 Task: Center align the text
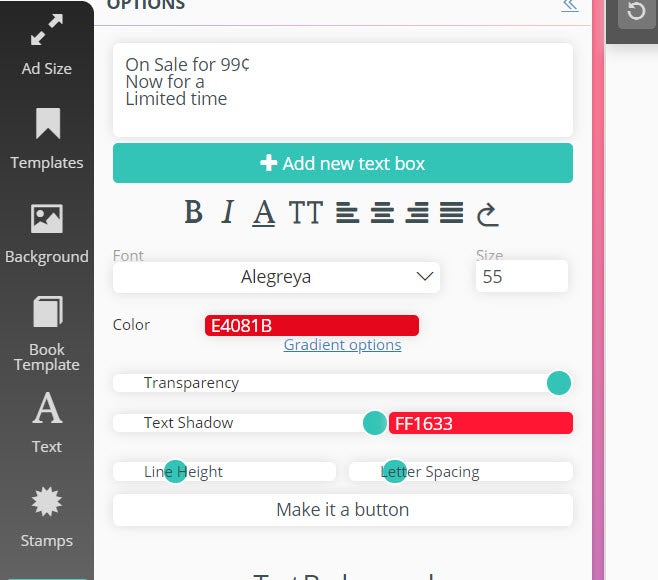(x=382, y=212)
